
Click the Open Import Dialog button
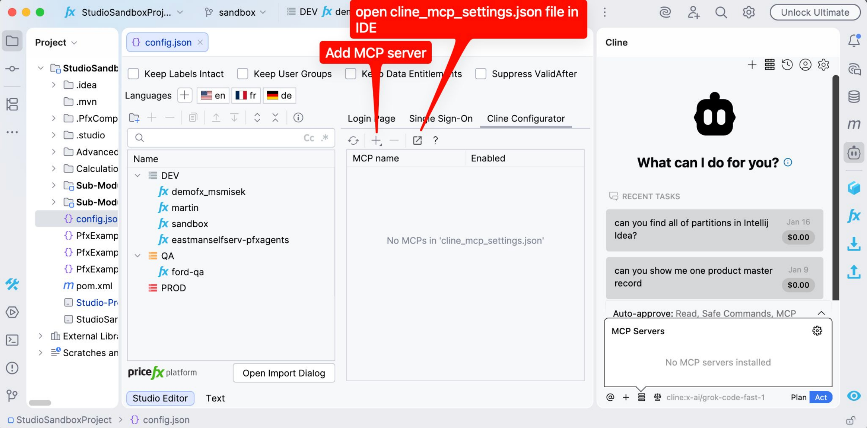(284, 373)
